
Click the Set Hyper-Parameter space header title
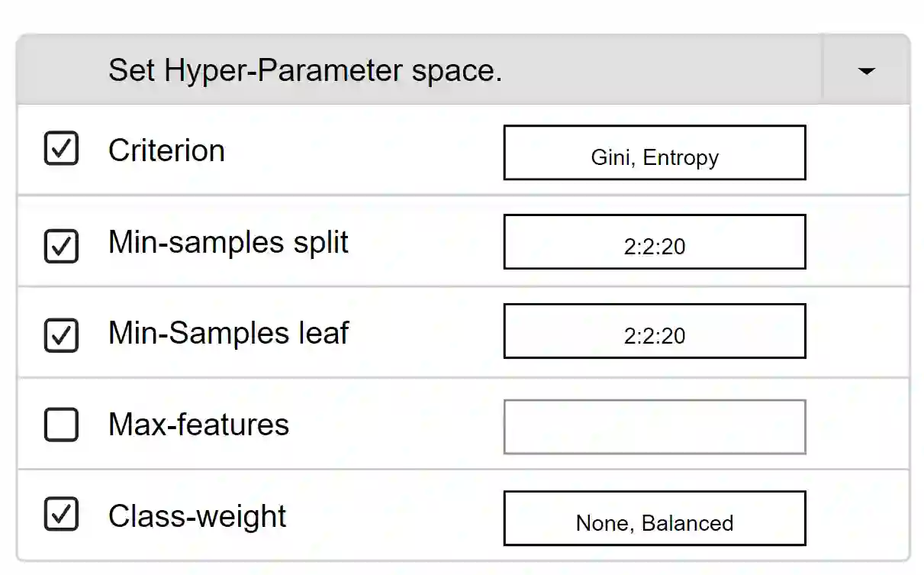tap(304, 70)
